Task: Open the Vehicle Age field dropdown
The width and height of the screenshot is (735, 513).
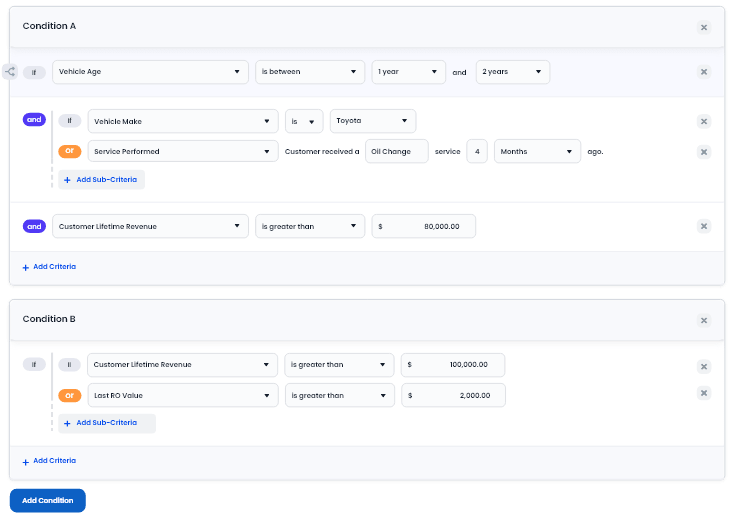Action: pyautogui.click(x=150, y=72)
